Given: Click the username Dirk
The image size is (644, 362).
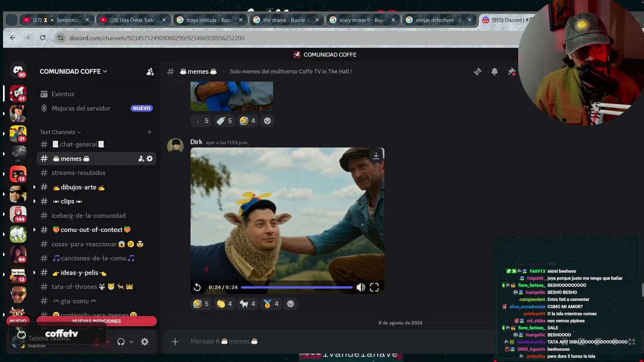Looking at the screenshot, I should point(196,142).
